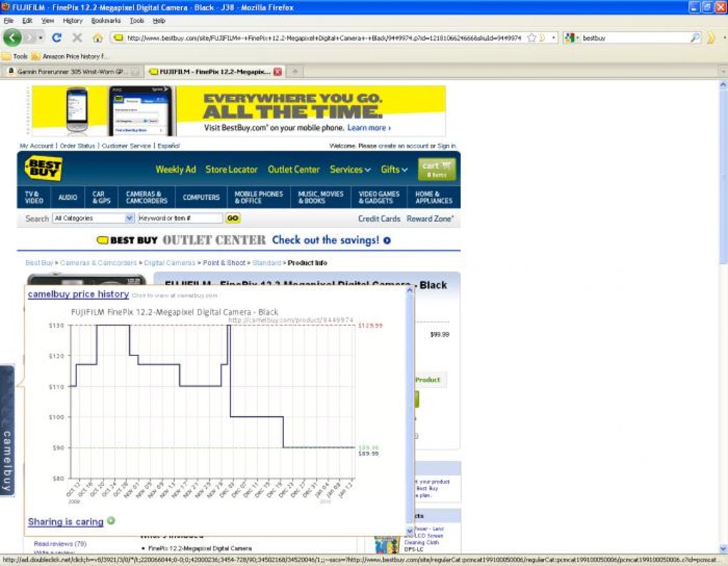Focus the Keyword or Item # field
This screenshot has height=566, width=728.
coord(180,218)
